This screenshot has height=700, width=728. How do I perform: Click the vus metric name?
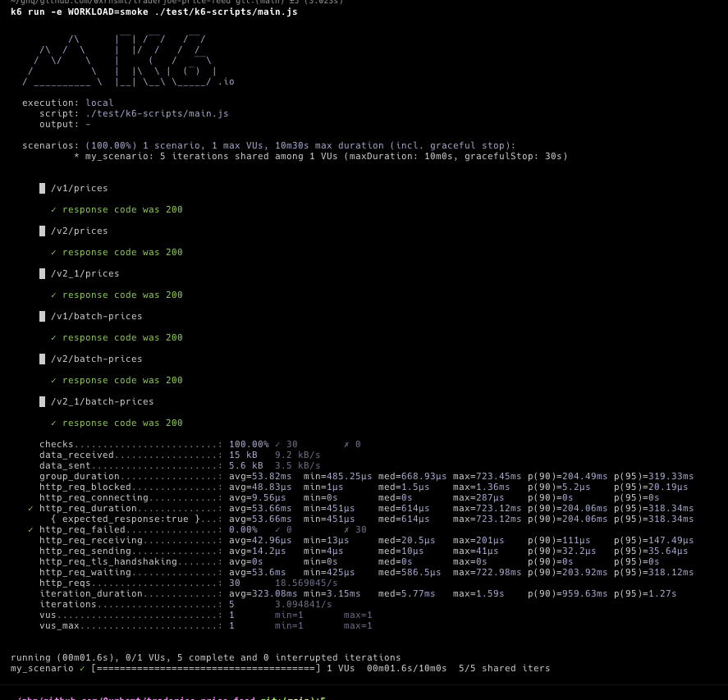[x=48, y=615]
